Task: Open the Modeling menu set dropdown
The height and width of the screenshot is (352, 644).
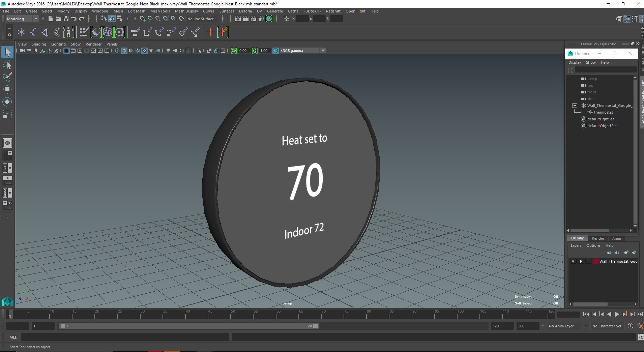Action: click(22, 19)
